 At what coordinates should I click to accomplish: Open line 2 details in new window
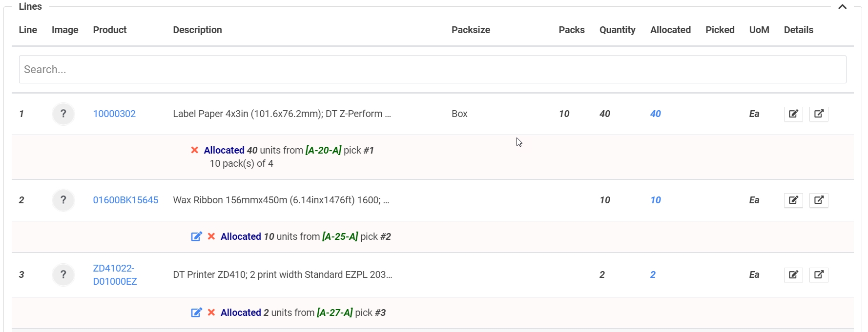[819, 200]
